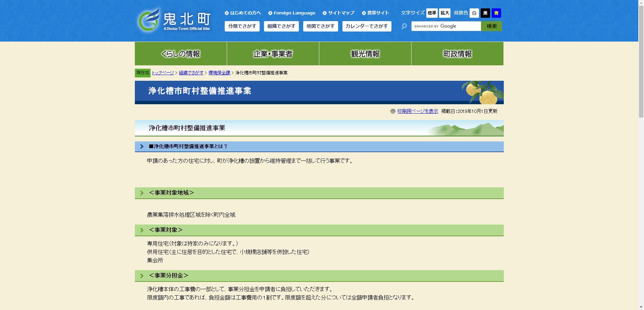Screen dimensions: 644x310
Task: Click the magnifying glass search icon
Action: 404,26
